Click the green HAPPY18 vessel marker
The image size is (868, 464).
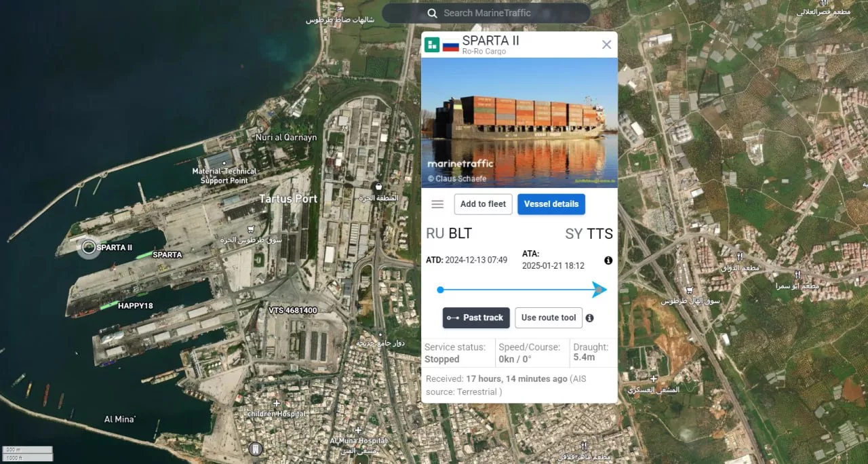pyautogui.click(x=109, y=306)
